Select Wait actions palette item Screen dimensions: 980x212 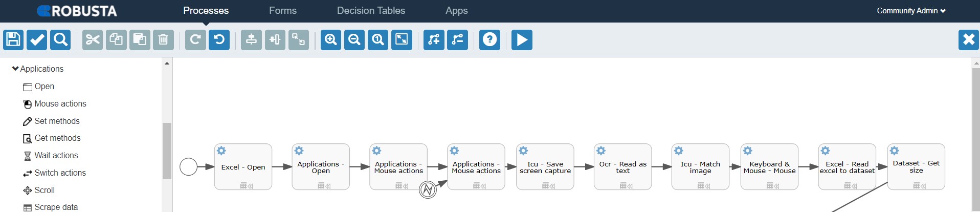[x=56, y=156]
